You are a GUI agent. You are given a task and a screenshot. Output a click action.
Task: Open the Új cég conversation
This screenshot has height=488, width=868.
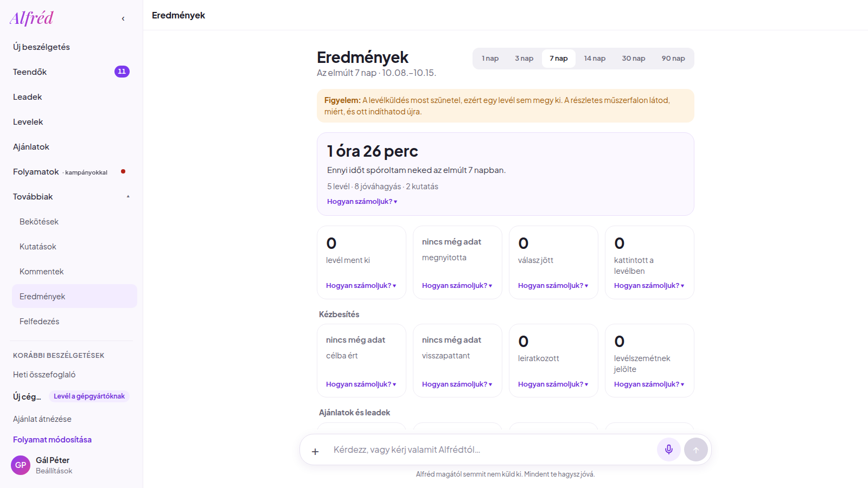click(x=27, y=397)
